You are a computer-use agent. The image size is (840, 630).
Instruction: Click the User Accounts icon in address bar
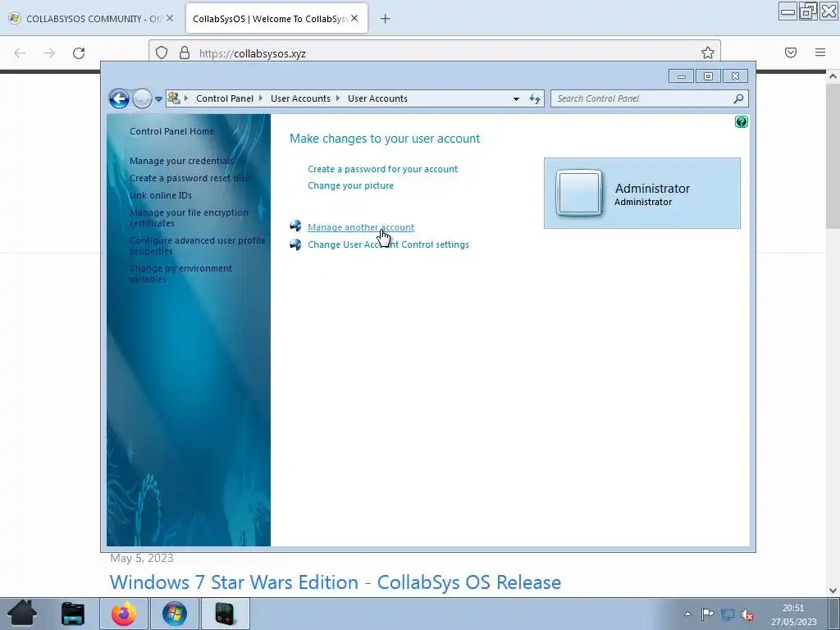tap(174, 98)
